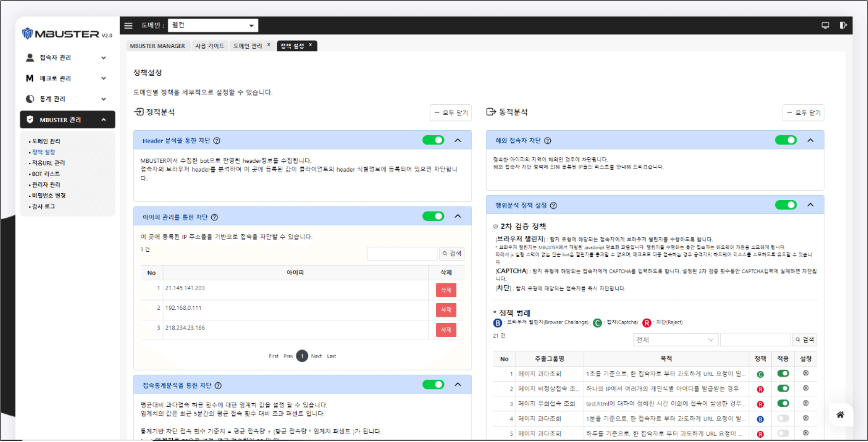The image size is (868, 442).
Task: Open 적용URL 관리 sidebar item
Action: 48,163
